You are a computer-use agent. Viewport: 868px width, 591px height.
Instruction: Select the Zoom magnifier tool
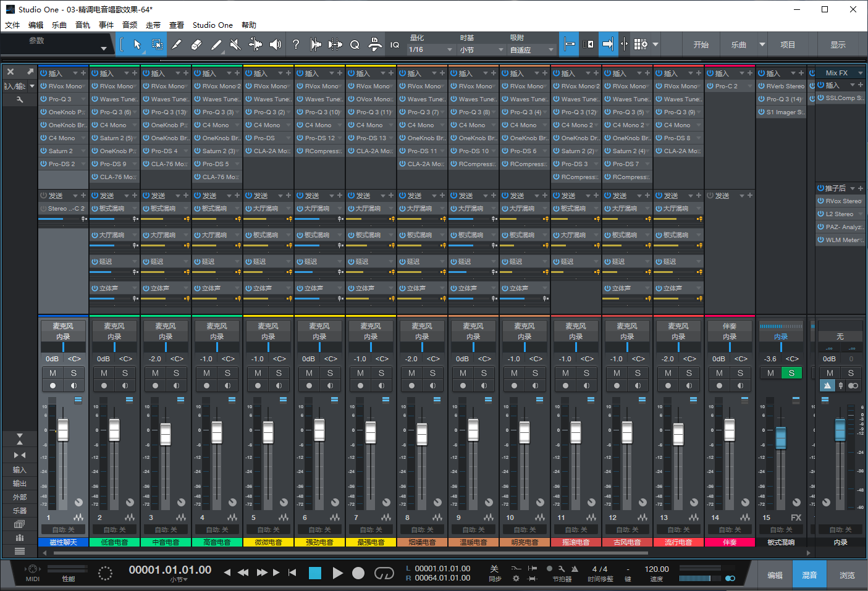click(x=355, y=44)
